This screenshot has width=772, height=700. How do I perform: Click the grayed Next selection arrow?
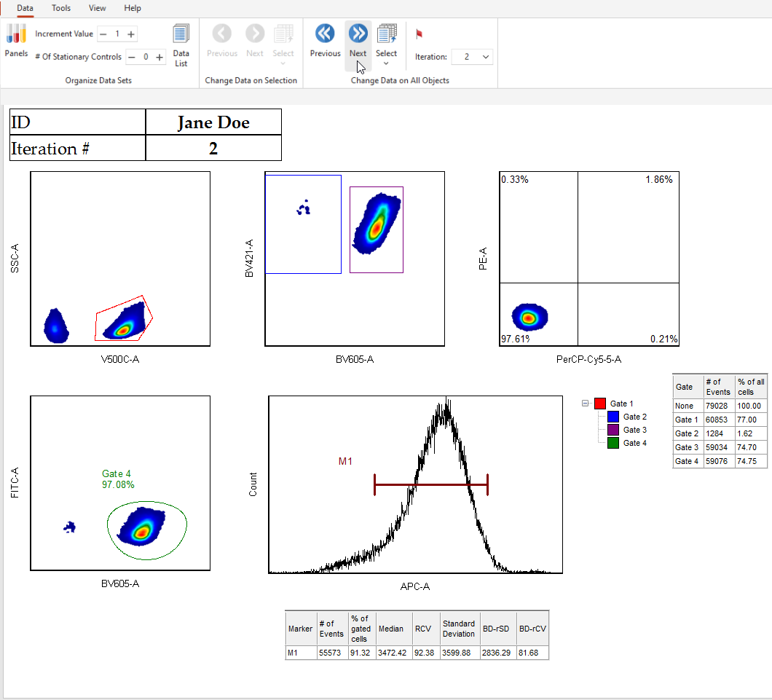(255, 34)
